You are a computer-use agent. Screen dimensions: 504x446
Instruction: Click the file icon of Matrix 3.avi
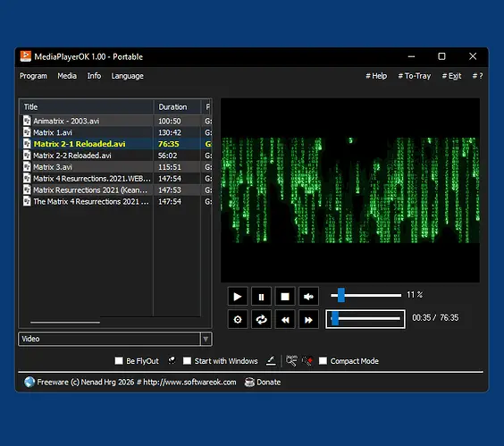(x=27, y=167)
